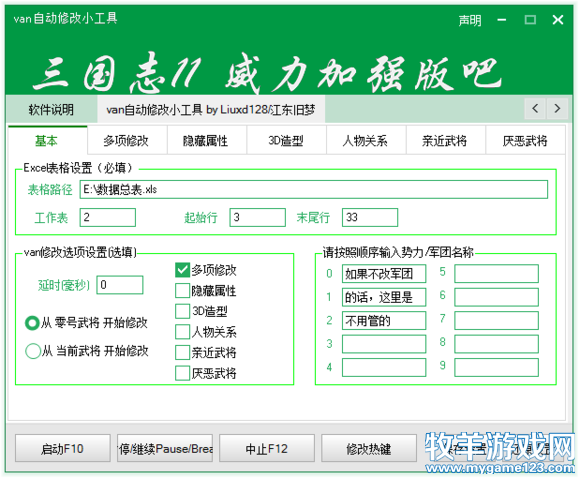Click faction field 0 containing 如果不改军团
Screen dimensions: 580x479
point(384,274)
